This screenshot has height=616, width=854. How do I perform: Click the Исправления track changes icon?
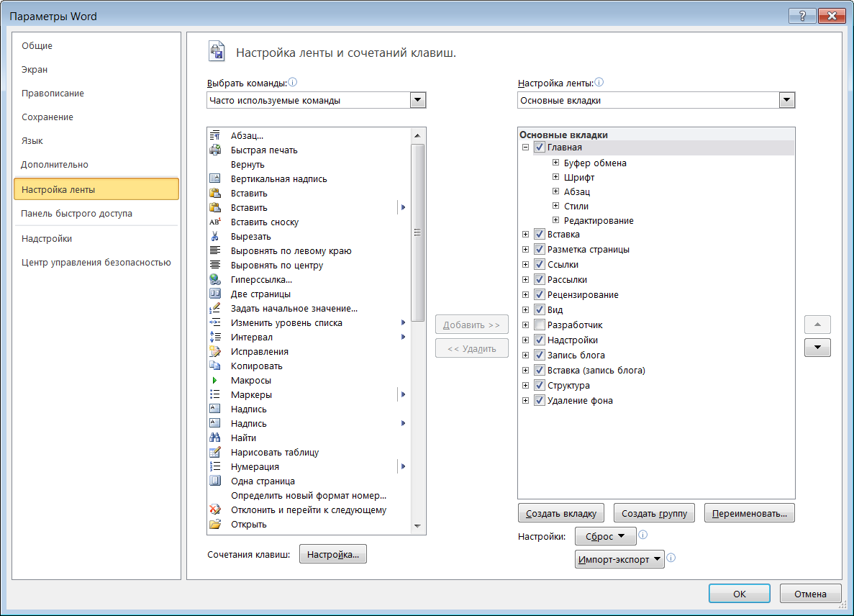point(215,351)
